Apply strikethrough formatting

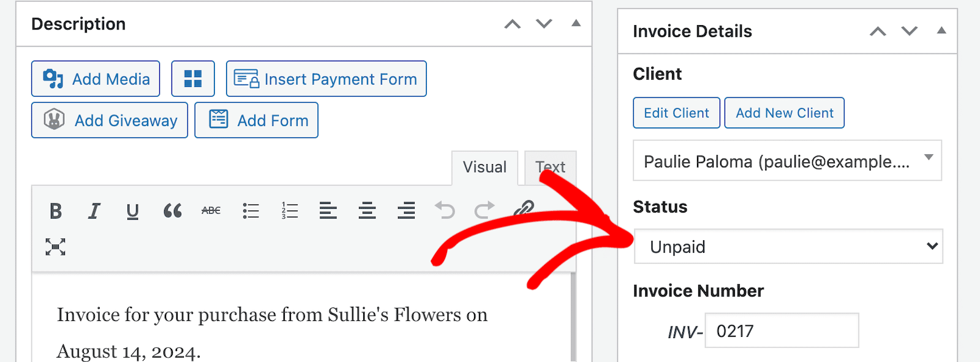[x=211, y=211]
